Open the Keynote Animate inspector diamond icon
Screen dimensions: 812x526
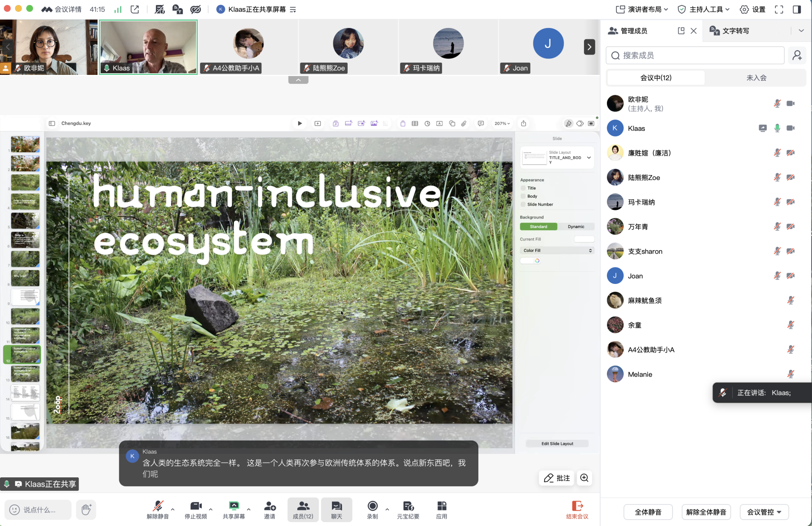pos(580,124)
